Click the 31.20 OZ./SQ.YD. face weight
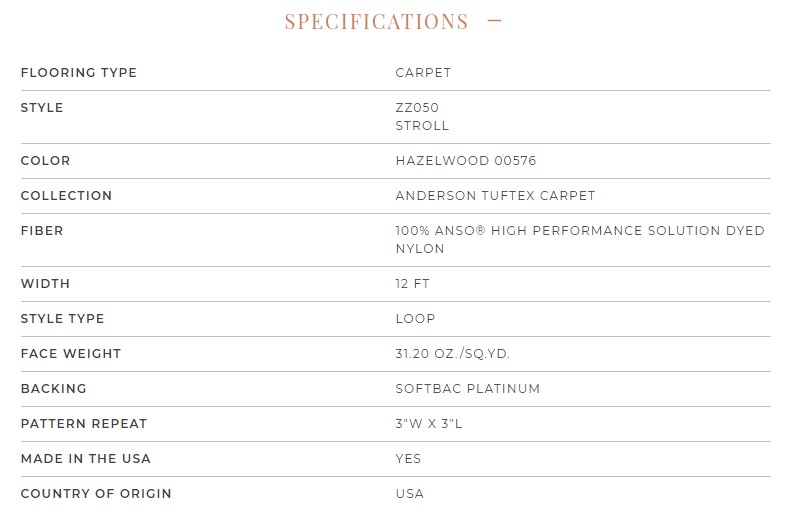Image resolution: width=795 pixels, height=525 pixels. coord(453,354)
